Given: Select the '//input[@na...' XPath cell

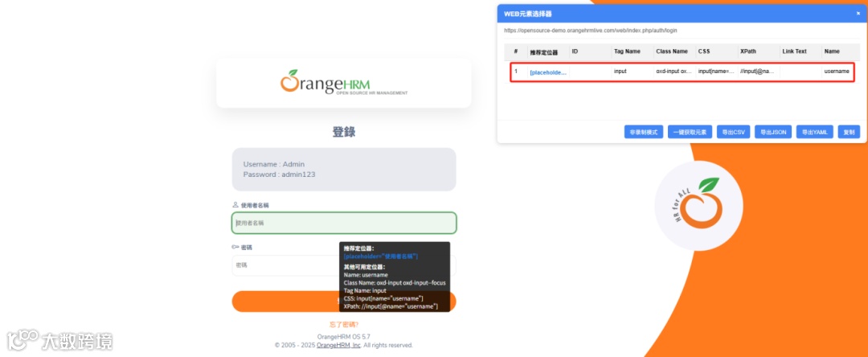Looking at the screenshot, I should [x=757, y=72].
